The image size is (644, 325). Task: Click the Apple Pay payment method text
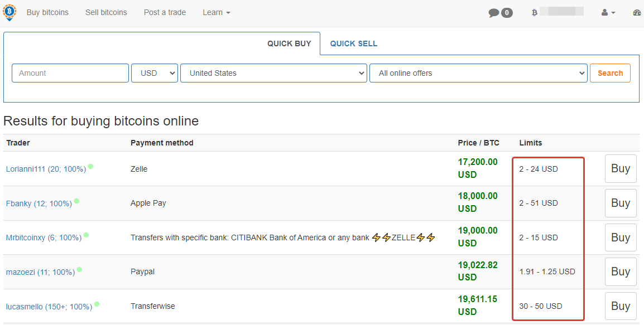tap(148, 203)
